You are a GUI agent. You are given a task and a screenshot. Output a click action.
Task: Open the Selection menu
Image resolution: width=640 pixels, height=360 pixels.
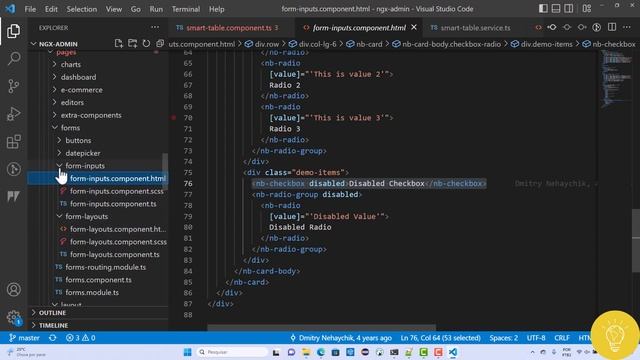[x=82, y=9]
